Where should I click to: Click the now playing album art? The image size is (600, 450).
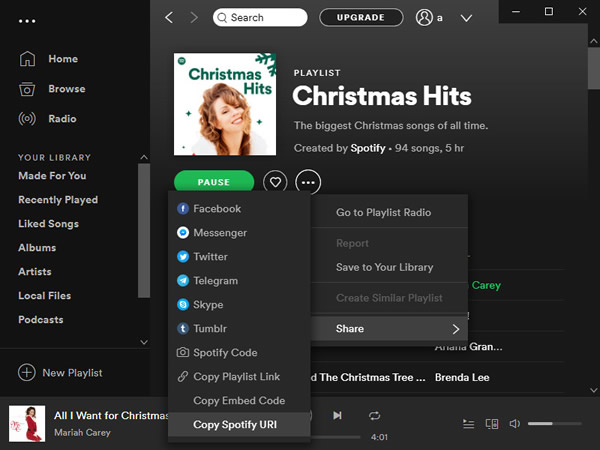click(x=27, y=424)
